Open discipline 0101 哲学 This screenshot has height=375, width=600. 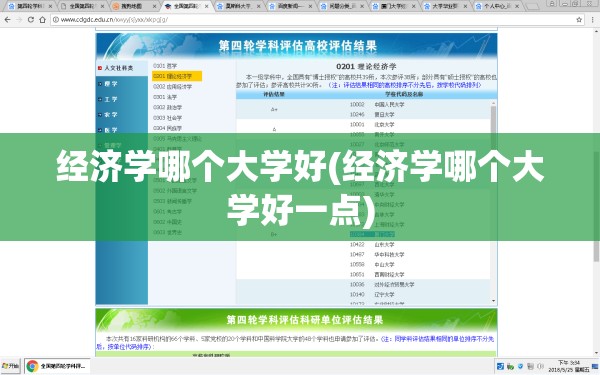click(165, 66)
